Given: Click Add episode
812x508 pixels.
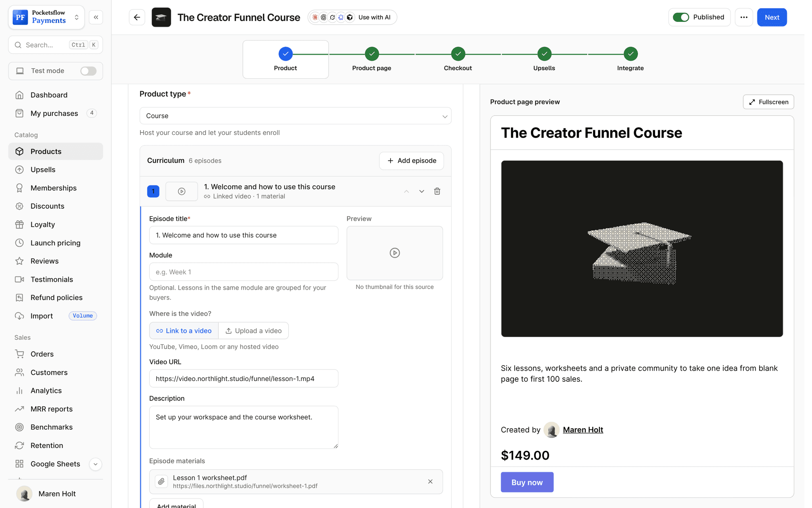Looking at the screenshot, I should (412, 161).
